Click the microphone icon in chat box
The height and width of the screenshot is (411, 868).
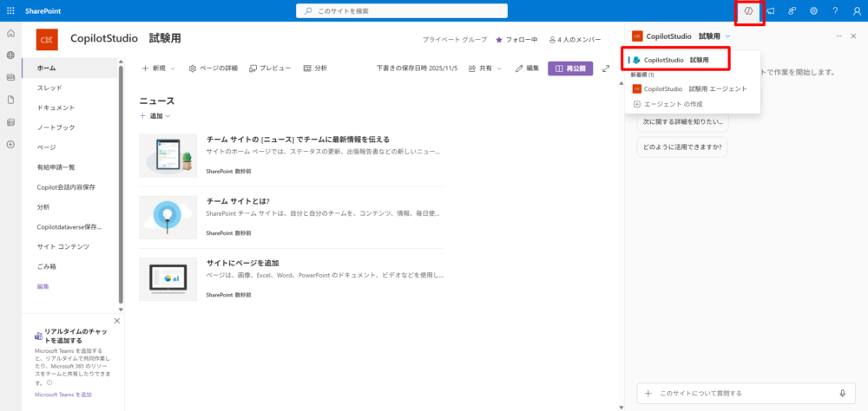tap(842, 393)
